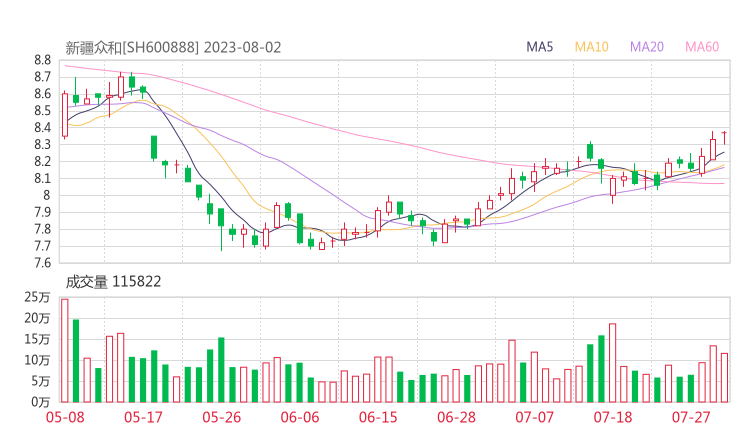This screenshot has height=440, width=740.
Task: Click the first red candlestick on 05-08
Action: click(x=65, y=115)
